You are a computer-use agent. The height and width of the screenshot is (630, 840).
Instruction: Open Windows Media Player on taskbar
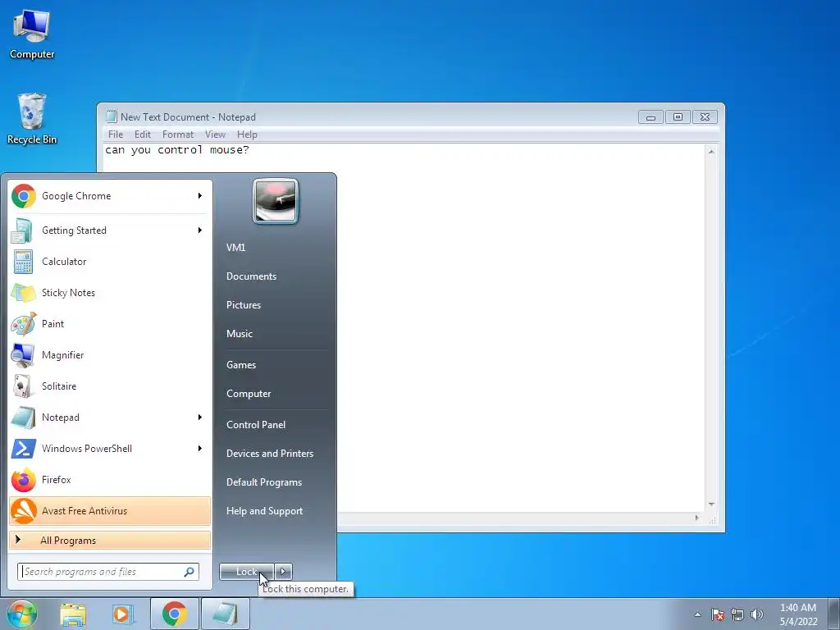pyautogui.click(x=122, y=614)
